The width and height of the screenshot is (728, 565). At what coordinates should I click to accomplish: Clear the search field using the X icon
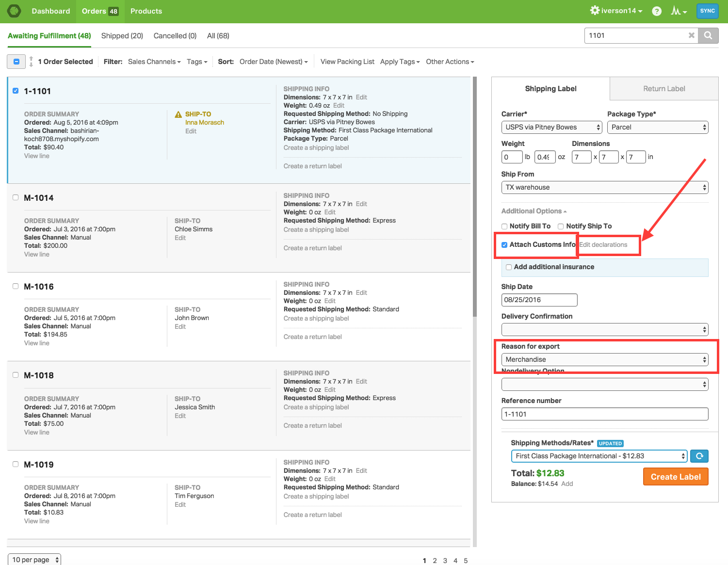[692, 35]
